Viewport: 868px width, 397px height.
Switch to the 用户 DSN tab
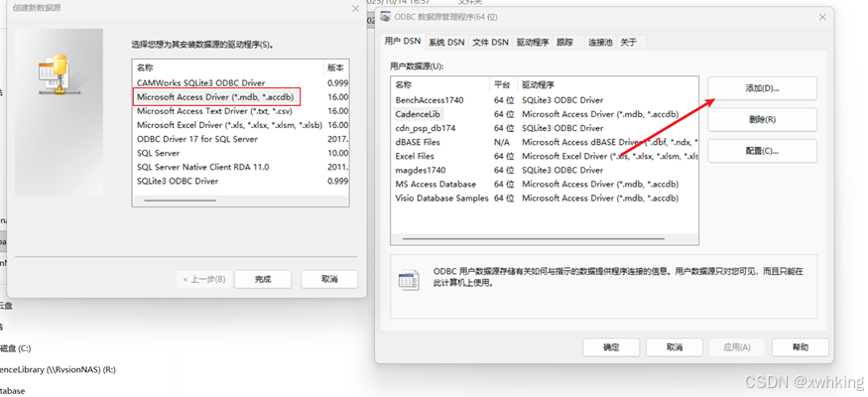[x=403, y=42]
